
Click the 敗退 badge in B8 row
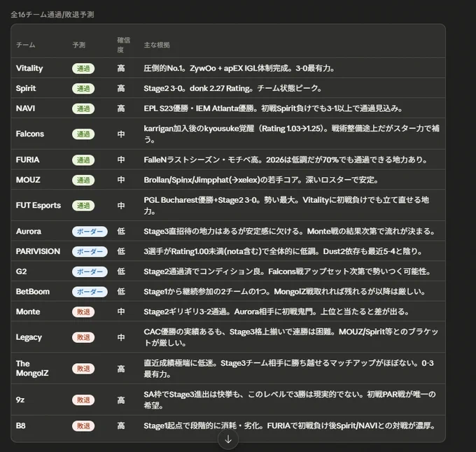[83, 426]
